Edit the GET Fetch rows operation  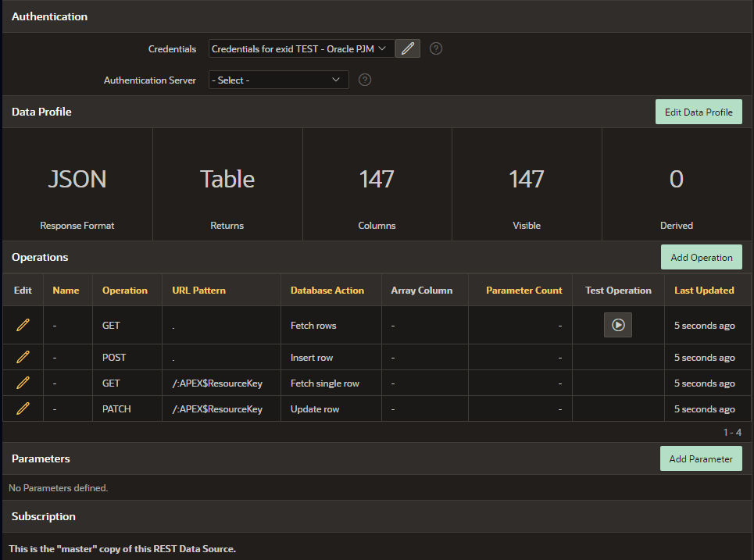[23, 325]
